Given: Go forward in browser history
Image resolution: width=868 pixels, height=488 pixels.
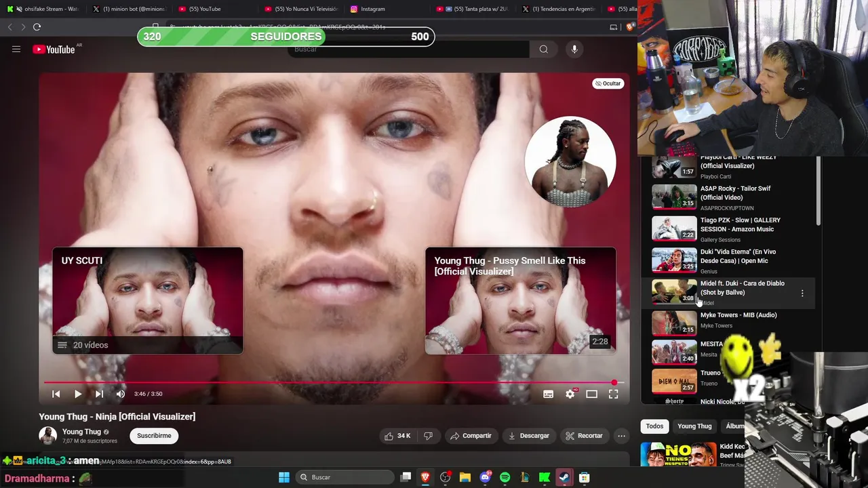Looking at the screenshot, I should coord(23,27).
